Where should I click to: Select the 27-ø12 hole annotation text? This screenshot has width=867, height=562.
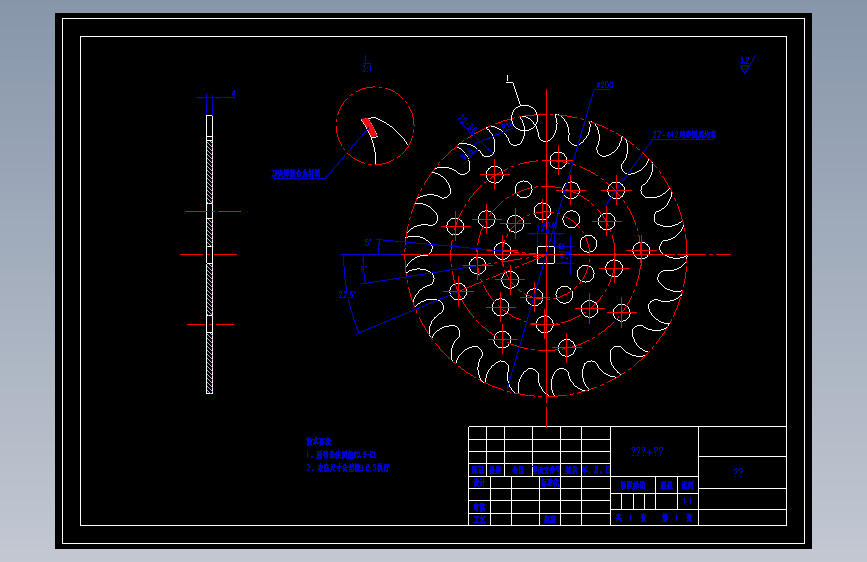[x=684, y=134]
